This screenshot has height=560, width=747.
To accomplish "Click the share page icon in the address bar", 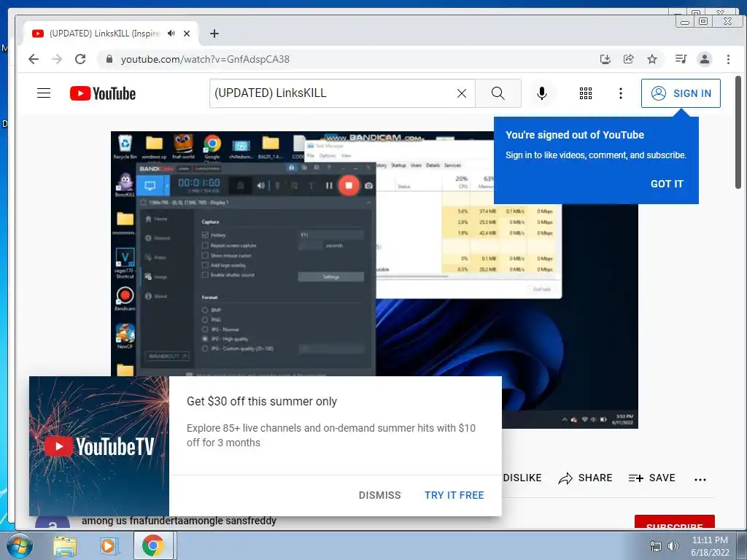I will pyautogui.click(x=628, y=59).
